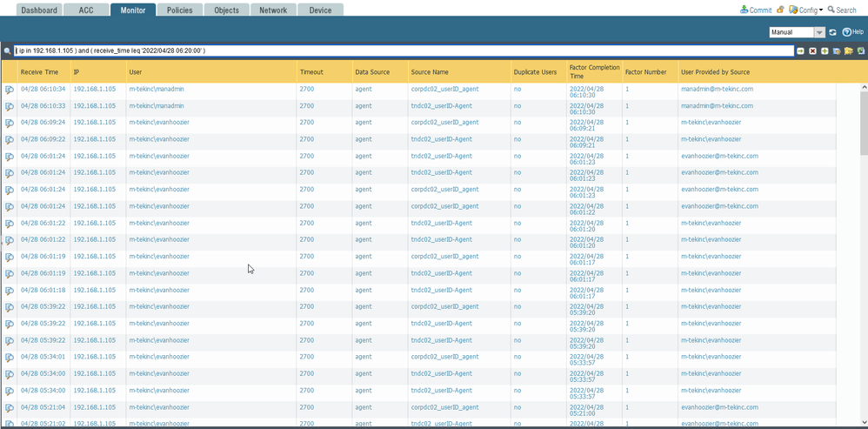
Task: Add a filter with the green plus icon
Action: tap(825, 51)
